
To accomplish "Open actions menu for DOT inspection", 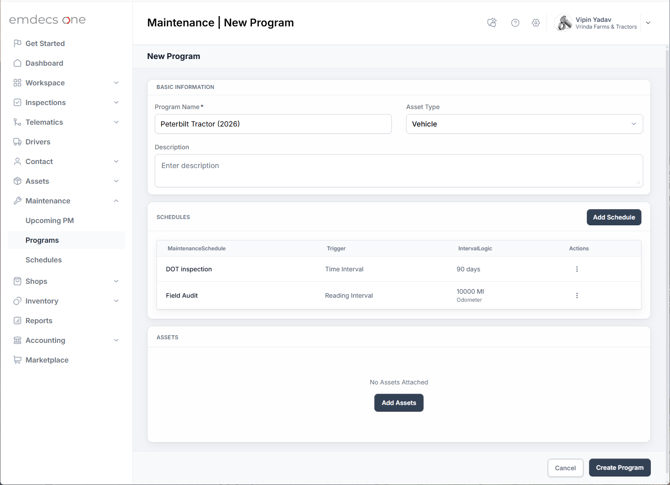I will pos(577,269).
